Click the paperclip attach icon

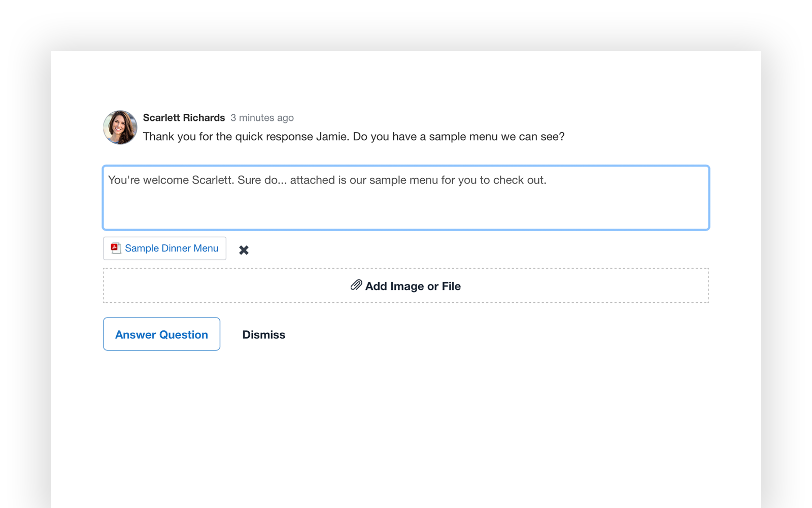click(x=356, y=285)
